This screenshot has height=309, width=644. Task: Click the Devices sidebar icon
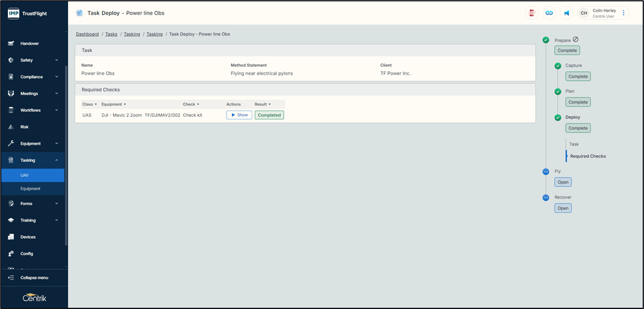11,237
